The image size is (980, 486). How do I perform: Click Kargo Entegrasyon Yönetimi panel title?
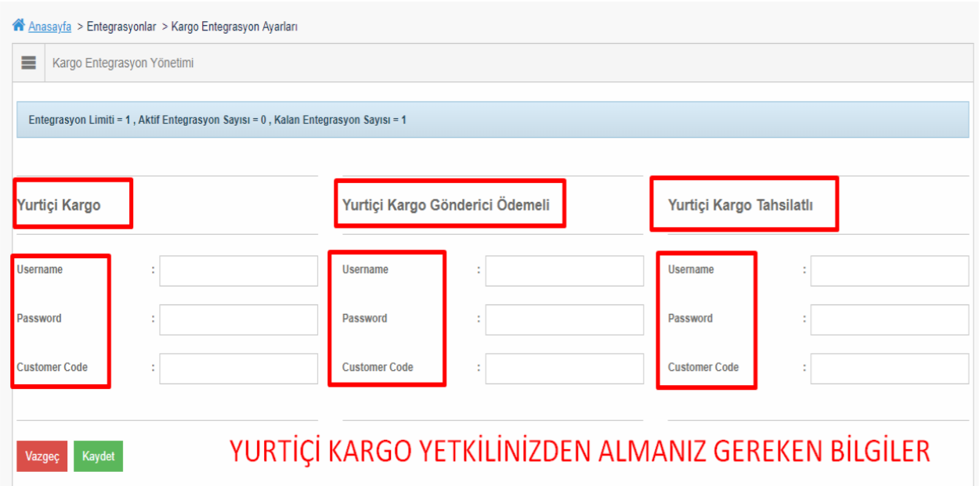click(123, 63)
